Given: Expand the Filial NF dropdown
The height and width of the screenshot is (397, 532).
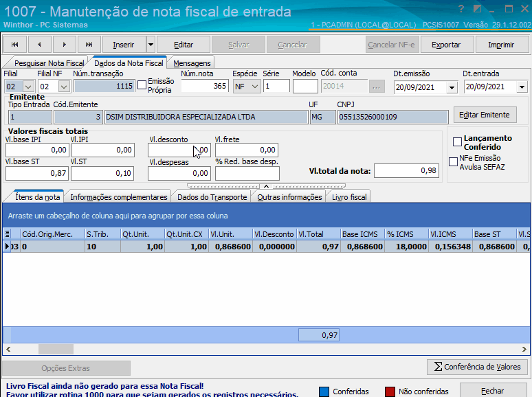Looking at the screenshot, I should pyautogui.click(x=64, y=87).
